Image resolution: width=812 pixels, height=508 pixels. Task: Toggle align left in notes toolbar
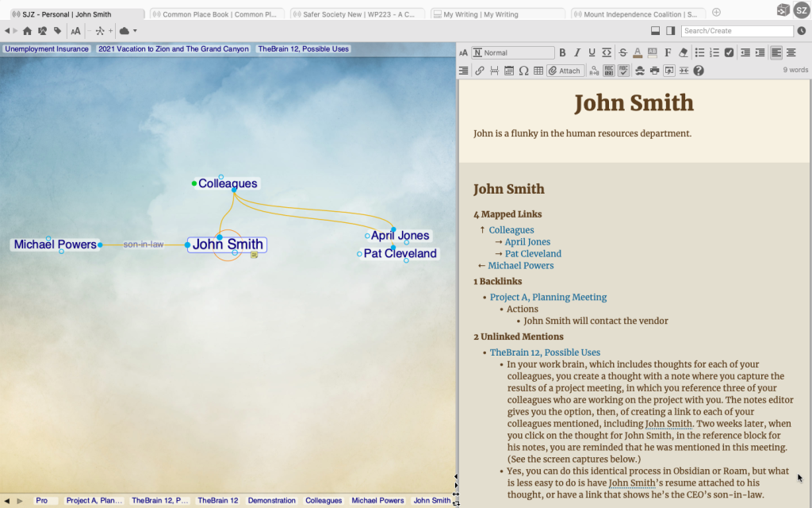point(776,52)
